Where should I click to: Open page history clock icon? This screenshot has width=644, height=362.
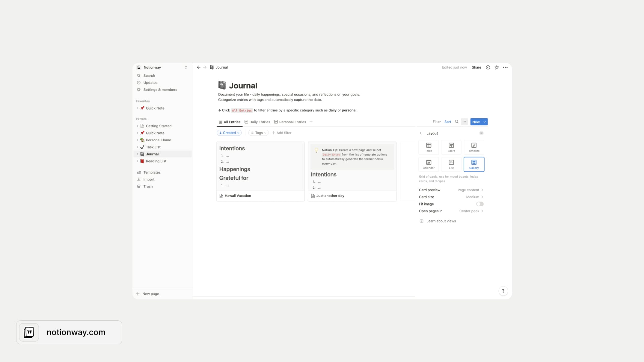(488, 67)
